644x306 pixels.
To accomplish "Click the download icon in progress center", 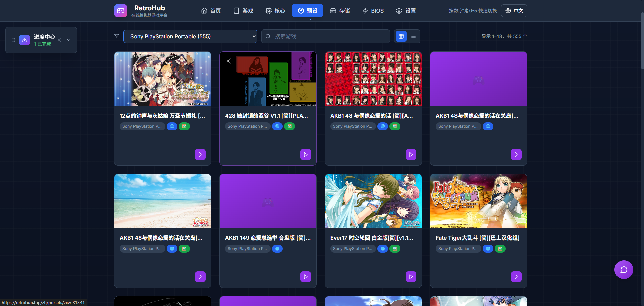I will point(24,40).
